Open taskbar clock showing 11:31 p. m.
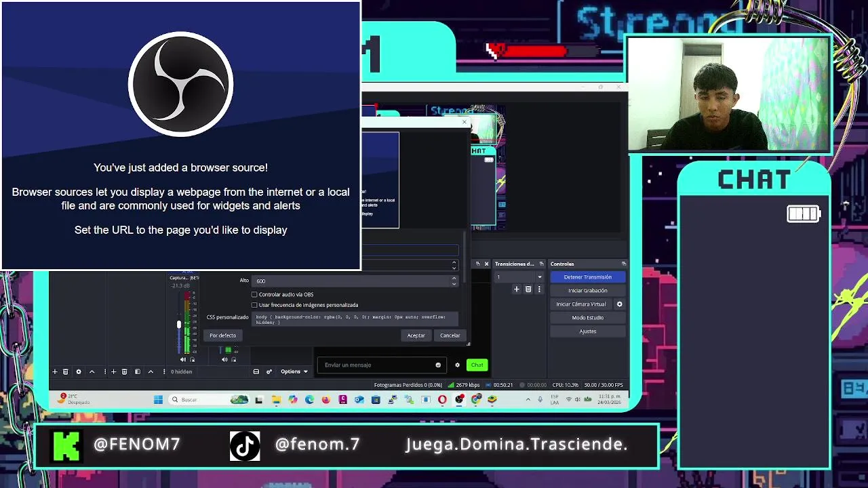 click(610, 400)
